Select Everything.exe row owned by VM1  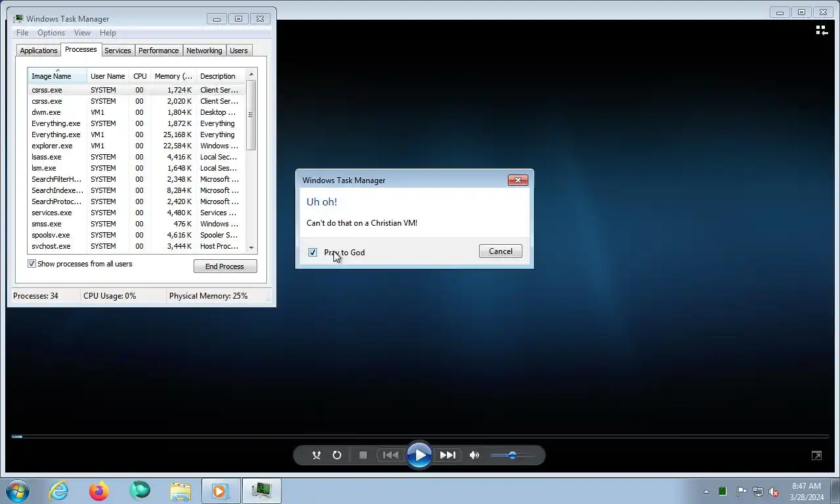(136, 135)
